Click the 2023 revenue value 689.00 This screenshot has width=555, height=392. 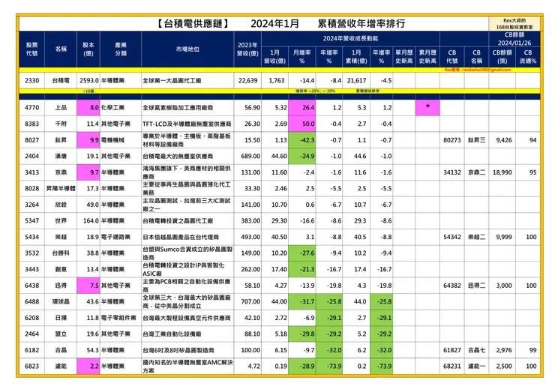(x=250, y=156)
